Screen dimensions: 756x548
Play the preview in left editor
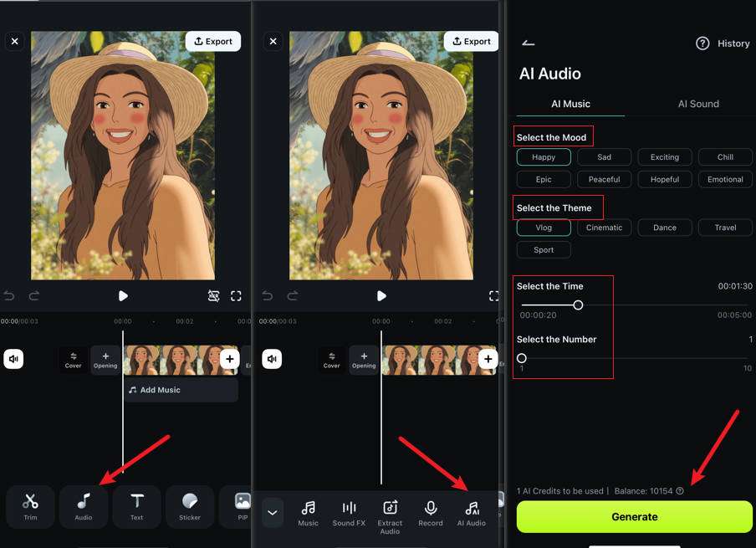coord(123,295)
